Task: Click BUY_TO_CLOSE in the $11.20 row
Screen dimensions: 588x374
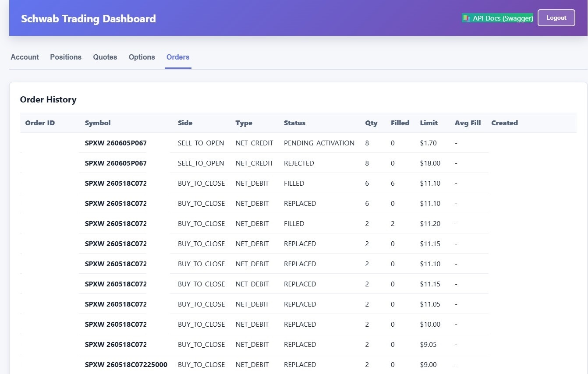Action: [201, 224]
